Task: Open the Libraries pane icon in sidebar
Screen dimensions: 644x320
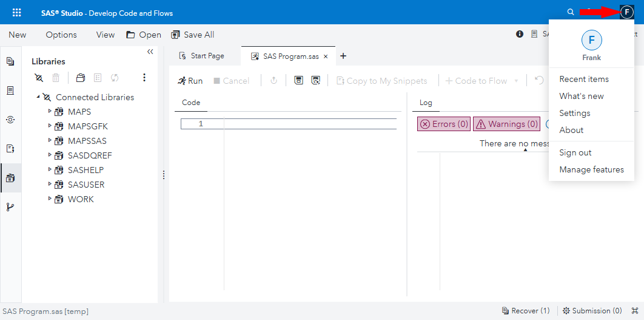Action: pyautogui.click(x=10, y=178)
